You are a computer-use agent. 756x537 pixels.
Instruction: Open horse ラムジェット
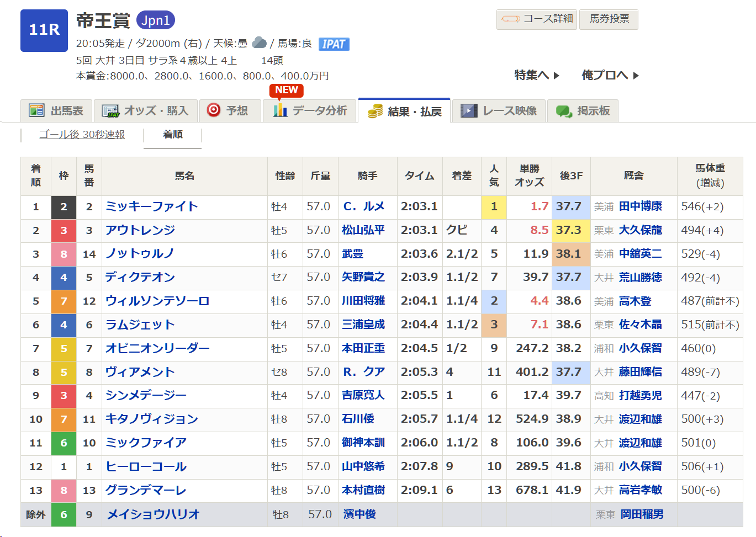pos(140,325)
